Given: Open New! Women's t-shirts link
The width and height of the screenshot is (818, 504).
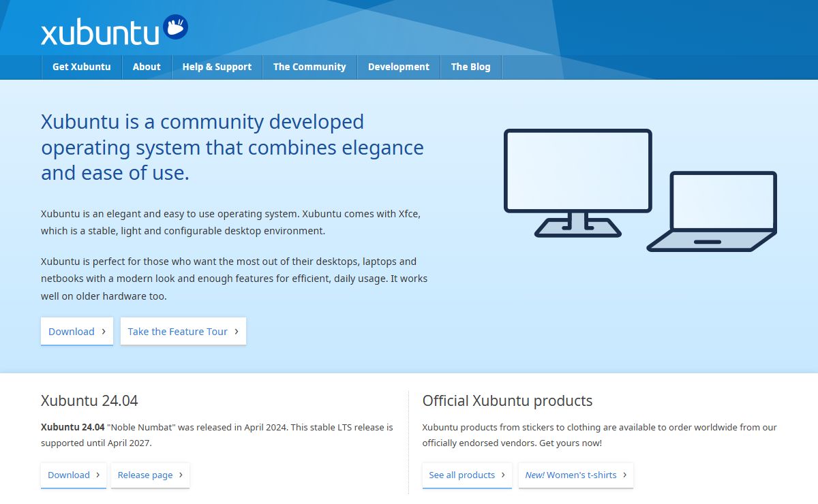Looking at the screenshot, I should coord(576,475).
